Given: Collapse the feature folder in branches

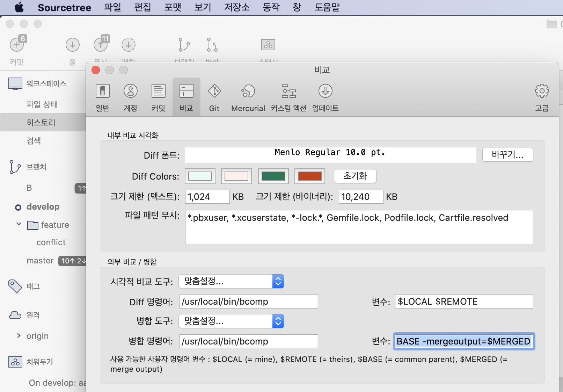Looking at the screenshot, I should (19, 224).
